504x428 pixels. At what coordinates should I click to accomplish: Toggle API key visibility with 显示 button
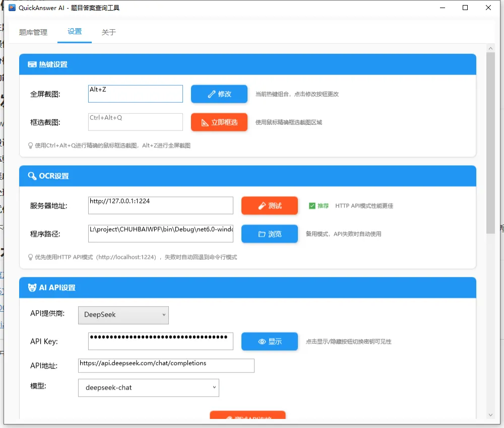270,341
